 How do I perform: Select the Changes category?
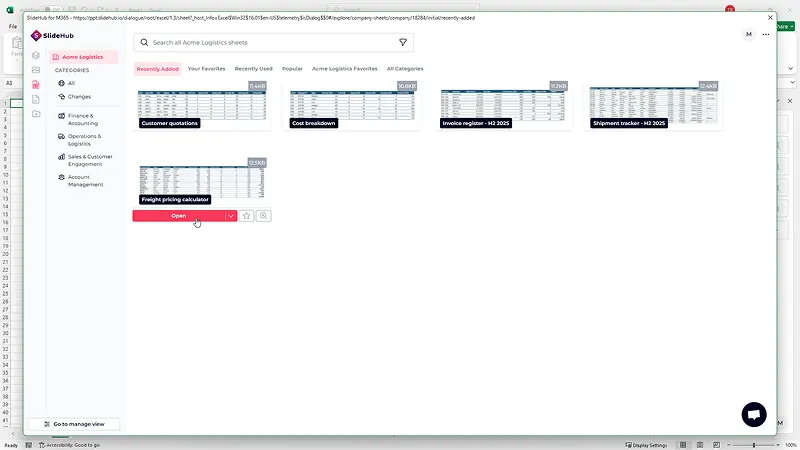(x=74, y=96)
